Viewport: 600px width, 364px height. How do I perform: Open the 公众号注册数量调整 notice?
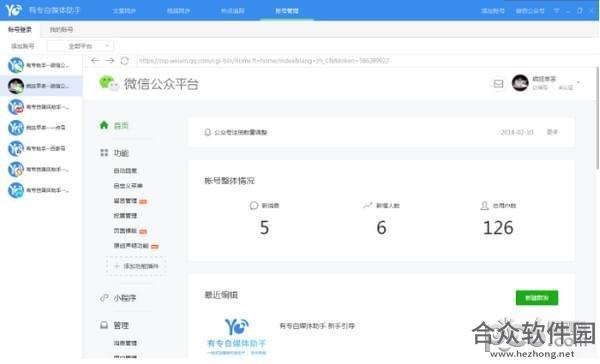240,132
